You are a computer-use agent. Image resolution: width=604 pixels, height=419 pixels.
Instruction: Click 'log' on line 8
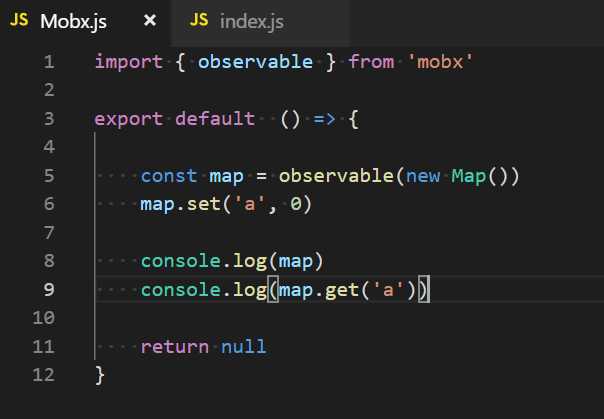(249, 262)
